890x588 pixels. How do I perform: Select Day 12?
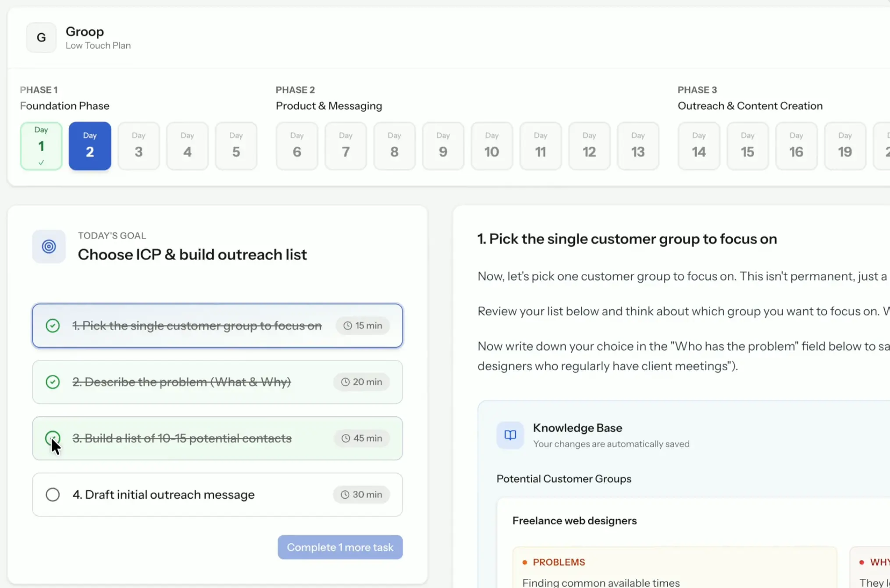tap(589, 146)
